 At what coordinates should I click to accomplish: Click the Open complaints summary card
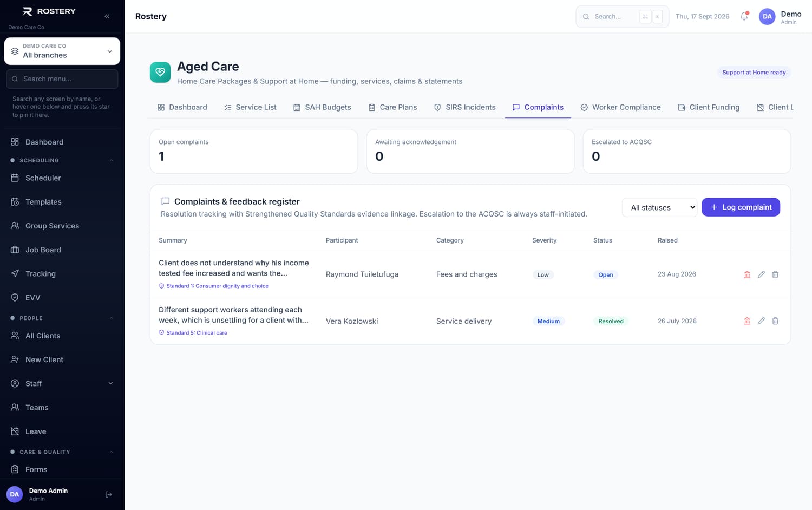click(x=254, y=151)
